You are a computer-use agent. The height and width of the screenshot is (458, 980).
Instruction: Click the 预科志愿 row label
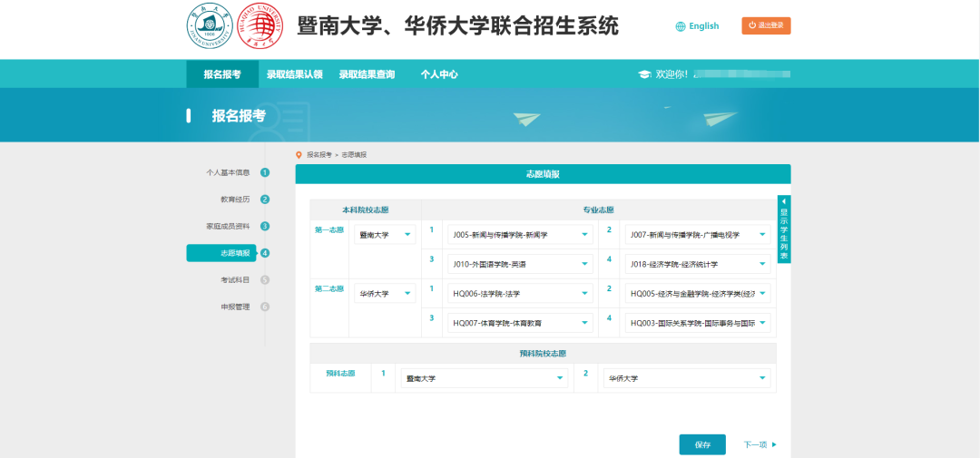tap(340, 373)
